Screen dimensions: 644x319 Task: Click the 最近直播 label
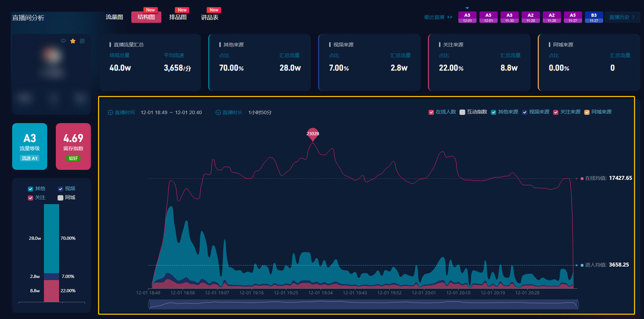click(x=434, y=17)
